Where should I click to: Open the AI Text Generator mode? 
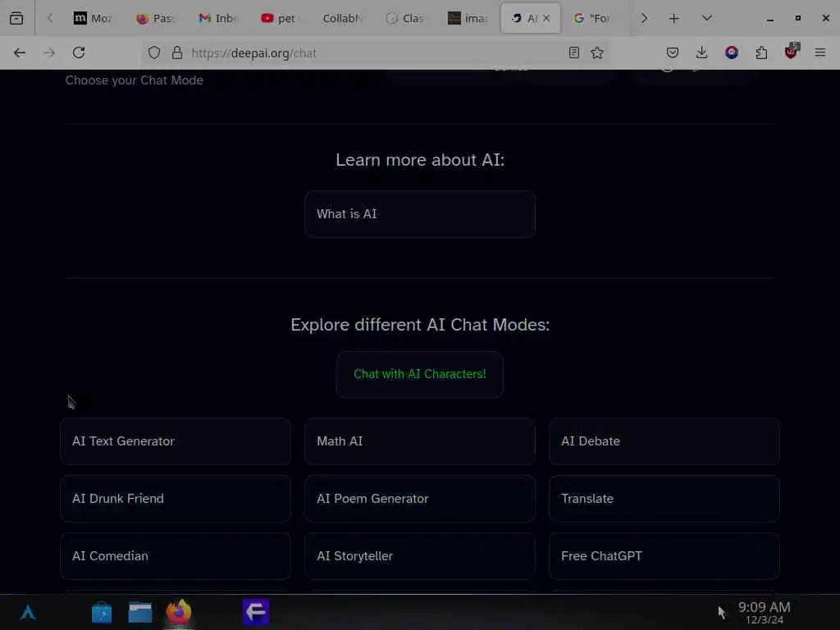pyautogui.click(x=176, y=441)
